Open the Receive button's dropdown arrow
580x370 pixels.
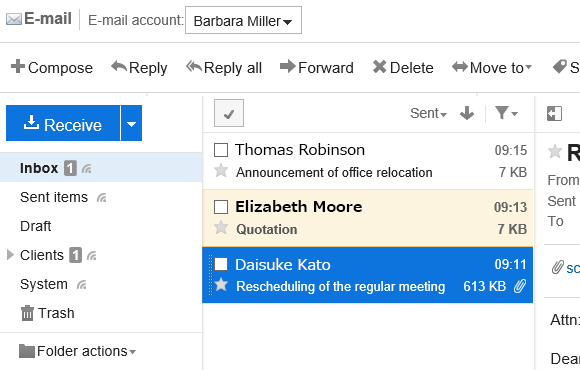131,123
